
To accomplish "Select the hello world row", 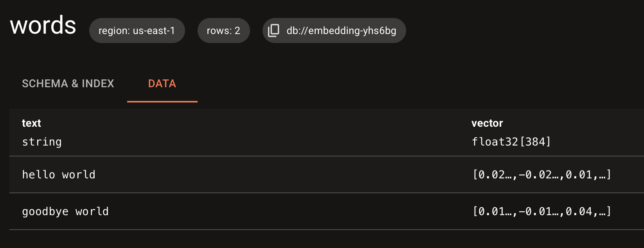I will point(59,174).
